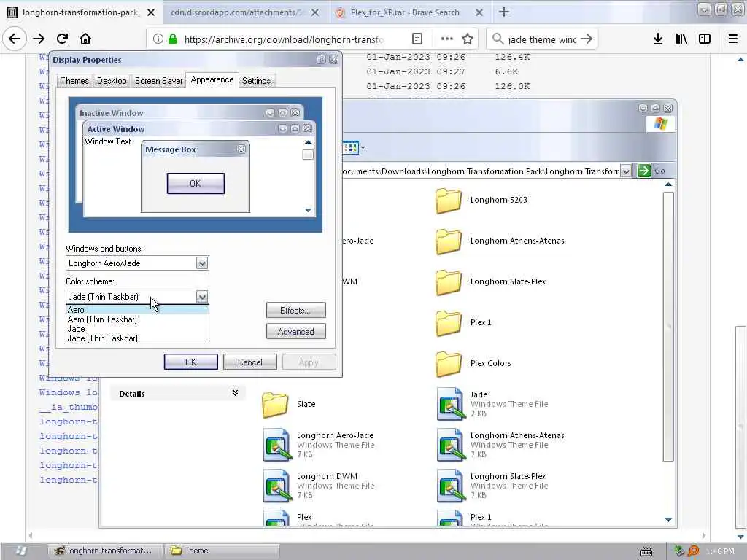
Task: Click the 1:48 PM taskbar clock
Action: point(720,551)
